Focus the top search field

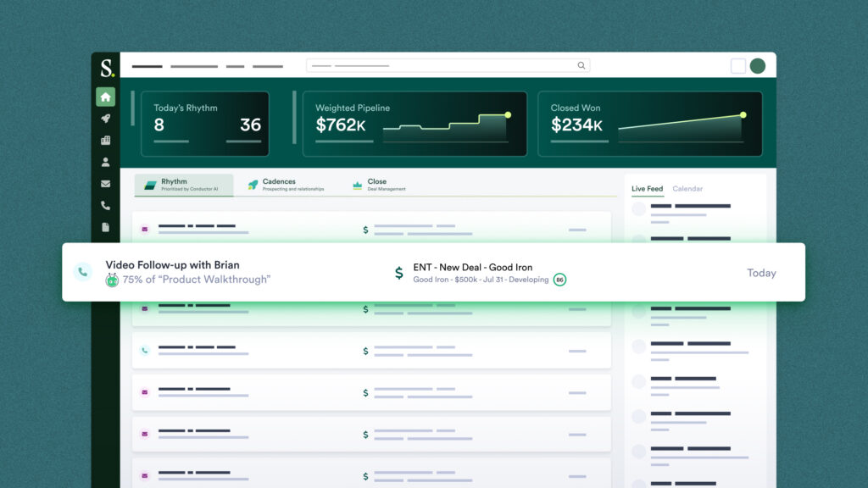point(448,65)
